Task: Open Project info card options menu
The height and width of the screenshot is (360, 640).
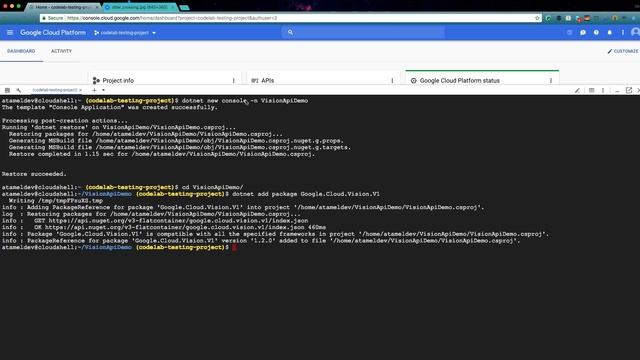Action: tap(233, 80)
